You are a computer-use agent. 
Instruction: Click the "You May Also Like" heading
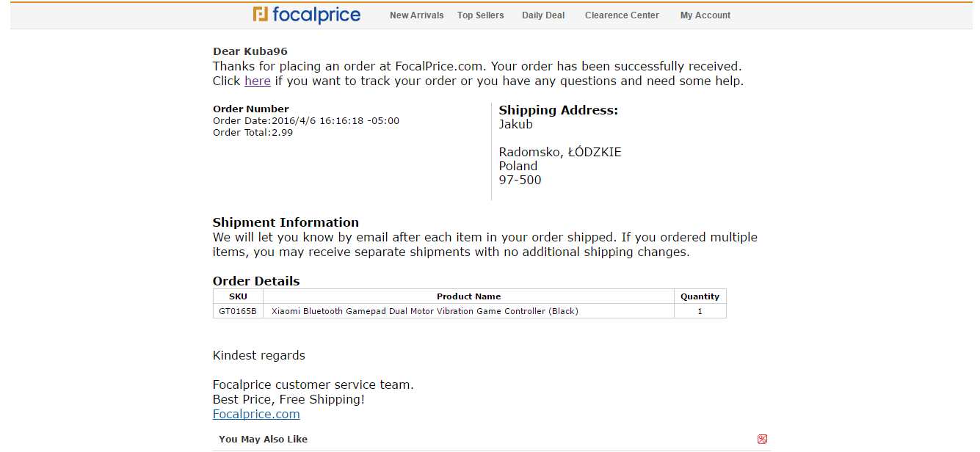pos(263,440)
